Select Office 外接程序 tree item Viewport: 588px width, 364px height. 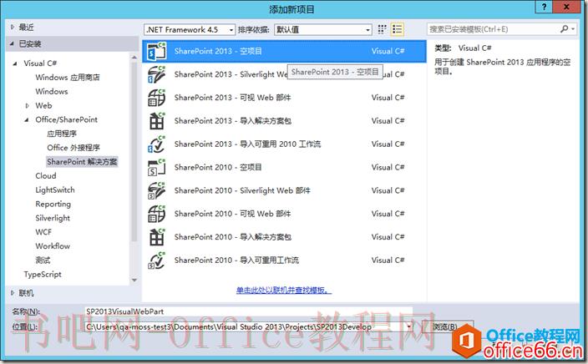[73, 148]
